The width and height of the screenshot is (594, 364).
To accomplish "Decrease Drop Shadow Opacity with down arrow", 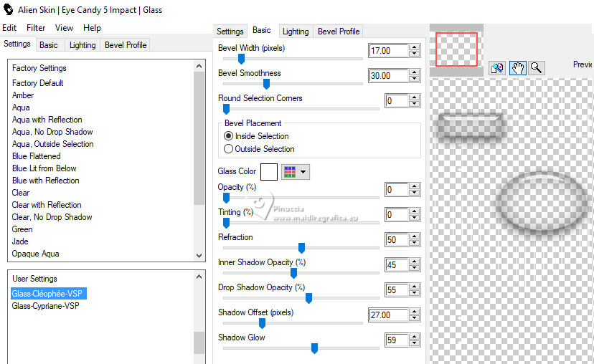I will pos(415,293).
